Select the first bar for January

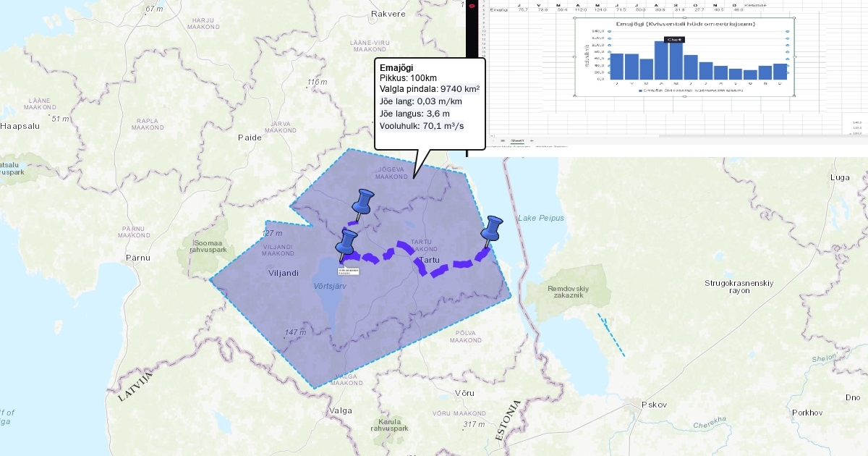(x=617, y=66)
